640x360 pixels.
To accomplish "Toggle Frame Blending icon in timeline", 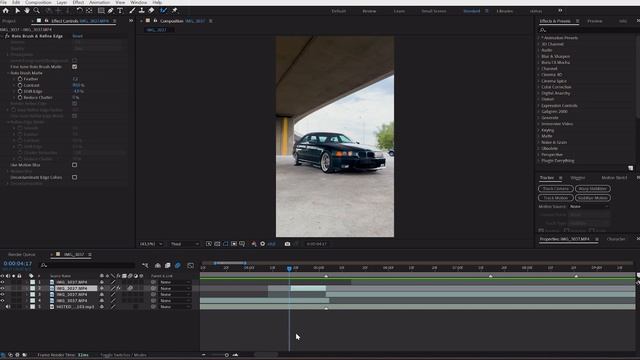I will pos(168,265).
